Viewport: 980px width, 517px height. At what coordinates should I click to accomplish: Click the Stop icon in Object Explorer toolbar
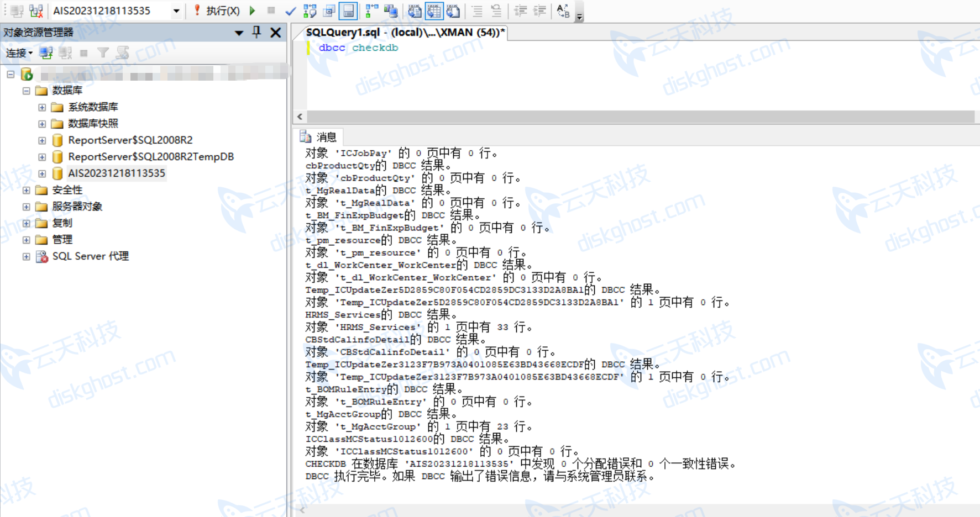point(84,53)
